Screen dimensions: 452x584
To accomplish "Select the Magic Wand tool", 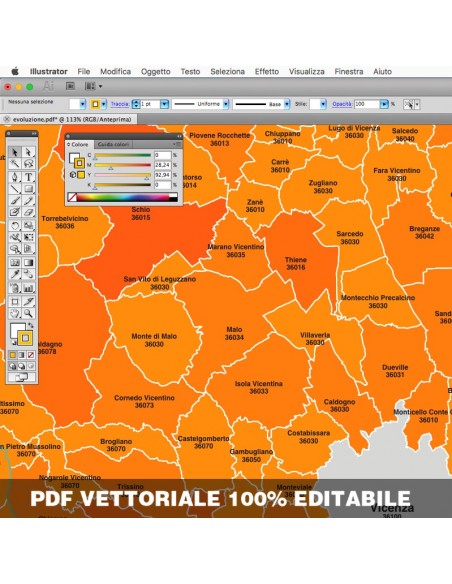I will tap(15, 164).
